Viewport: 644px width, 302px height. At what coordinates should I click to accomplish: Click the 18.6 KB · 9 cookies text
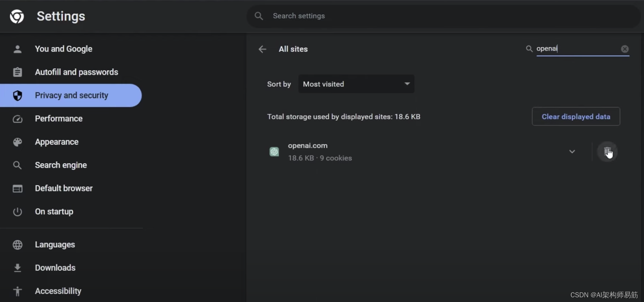point(320,158)
